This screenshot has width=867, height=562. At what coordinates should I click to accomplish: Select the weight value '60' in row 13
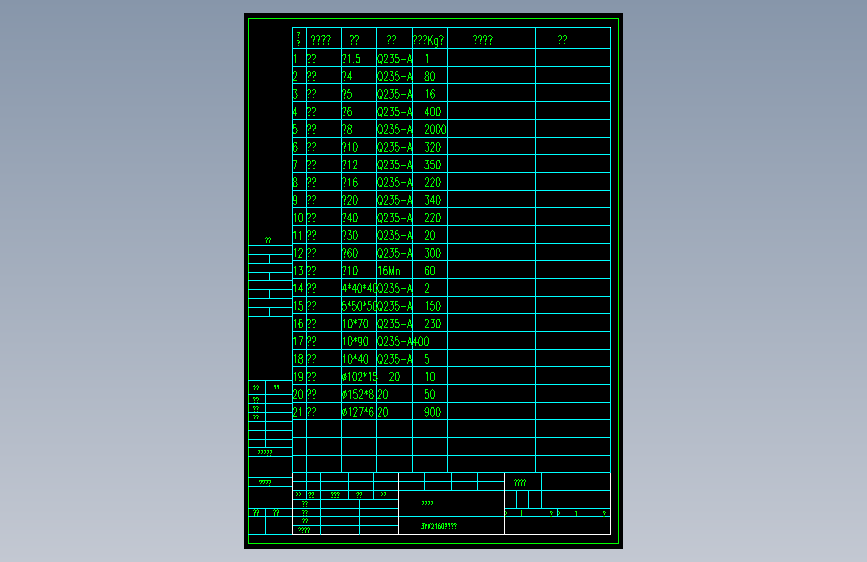coord(430,271)
